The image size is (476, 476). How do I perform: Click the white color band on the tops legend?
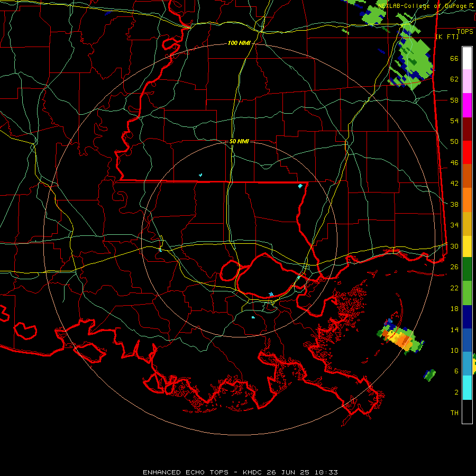(x=467, y=58)
